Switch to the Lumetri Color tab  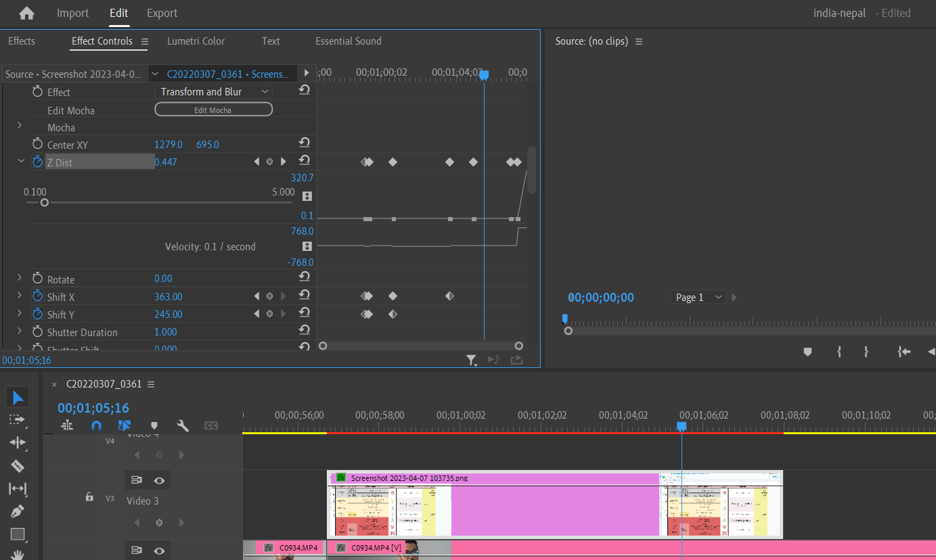point(196,41)
